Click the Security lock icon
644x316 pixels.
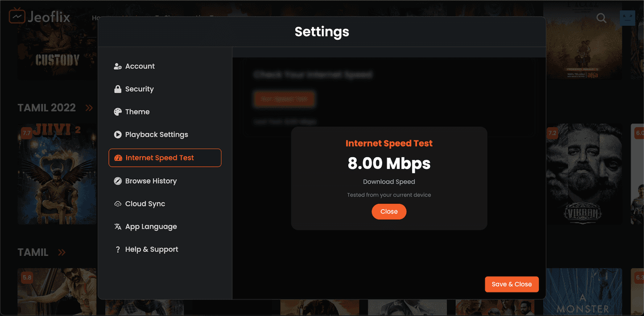click(117, 89)
